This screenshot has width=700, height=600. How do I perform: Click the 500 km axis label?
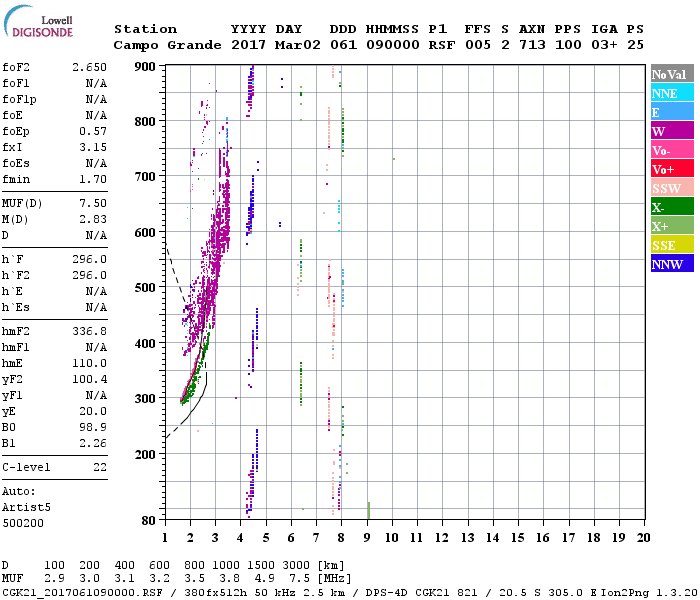click(x=145, y=288)
